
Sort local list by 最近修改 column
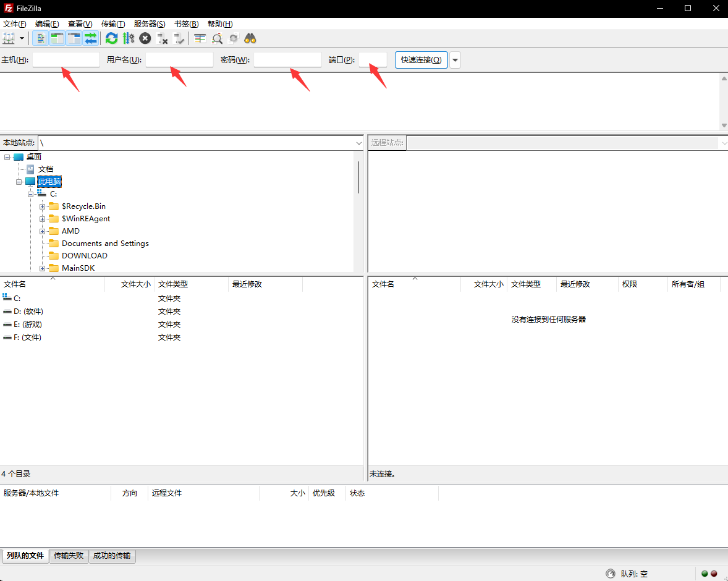coord(266,284)
